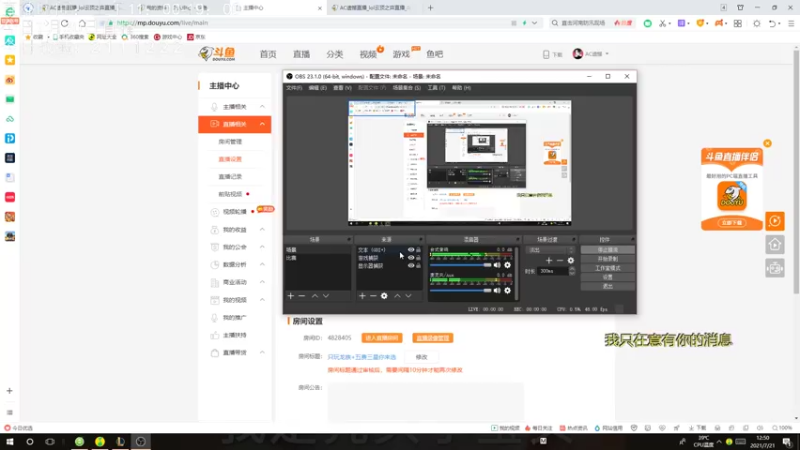
Task: Mute the 麦克风/Aux channel speaker icon
Action: [497, 290]
